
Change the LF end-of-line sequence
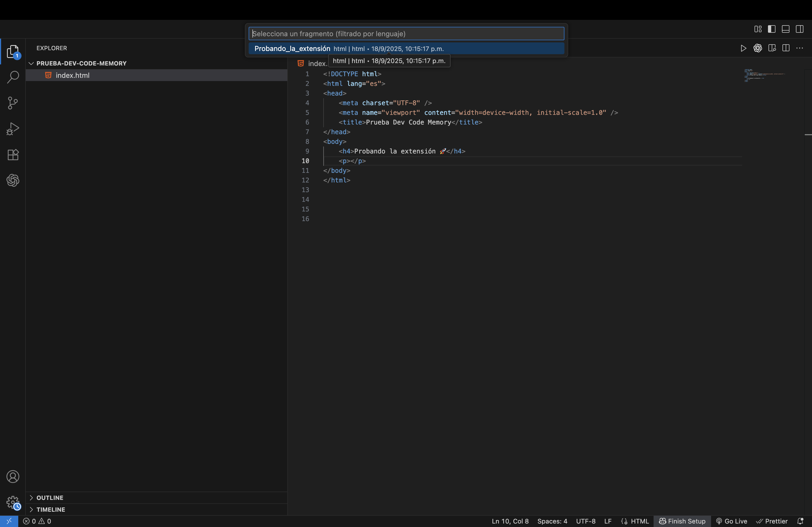608,521
